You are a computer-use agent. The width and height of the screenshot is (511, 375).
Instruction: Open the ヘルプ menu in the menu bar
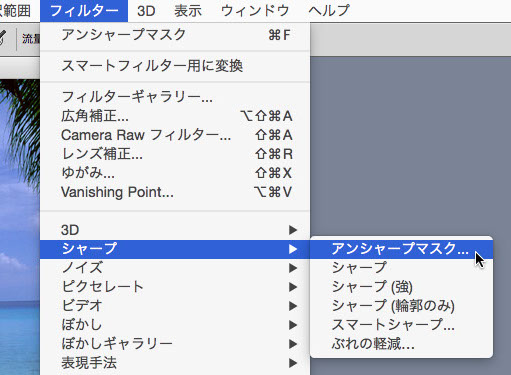[x=329, y=11]
